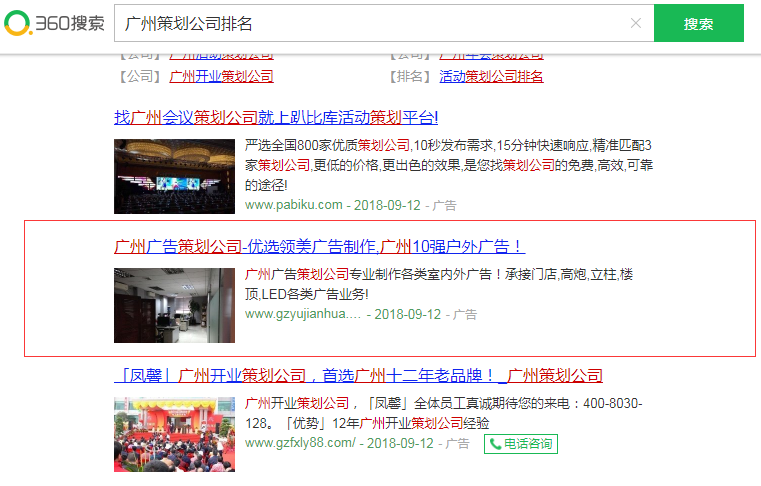Focus the search field containing 广州策划公司排名
This screenshot has width=761, height=486.
370,23
